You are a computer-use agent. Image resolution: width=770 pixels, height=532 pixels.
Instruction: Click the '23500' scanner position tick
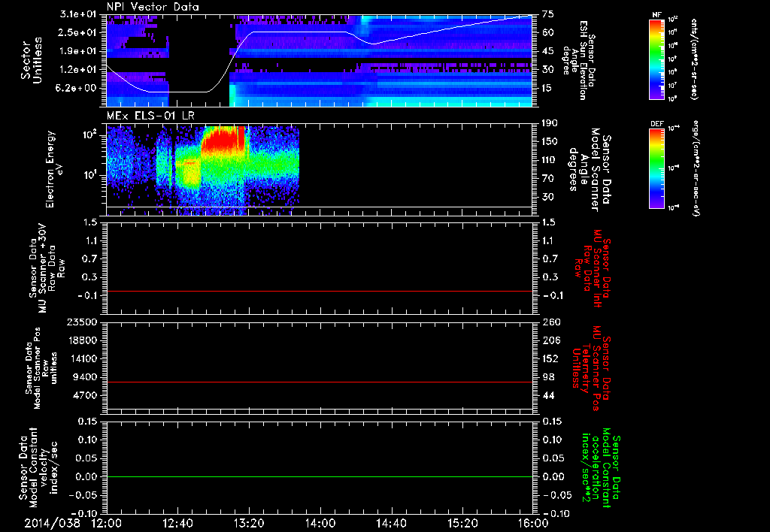click(81, 322)
